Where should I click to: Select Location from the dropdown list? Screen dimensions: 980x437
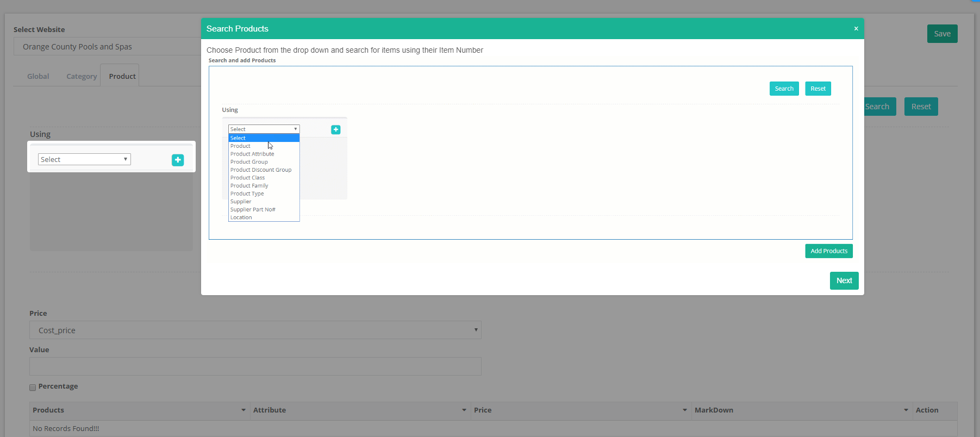click(x=264, y=217)
